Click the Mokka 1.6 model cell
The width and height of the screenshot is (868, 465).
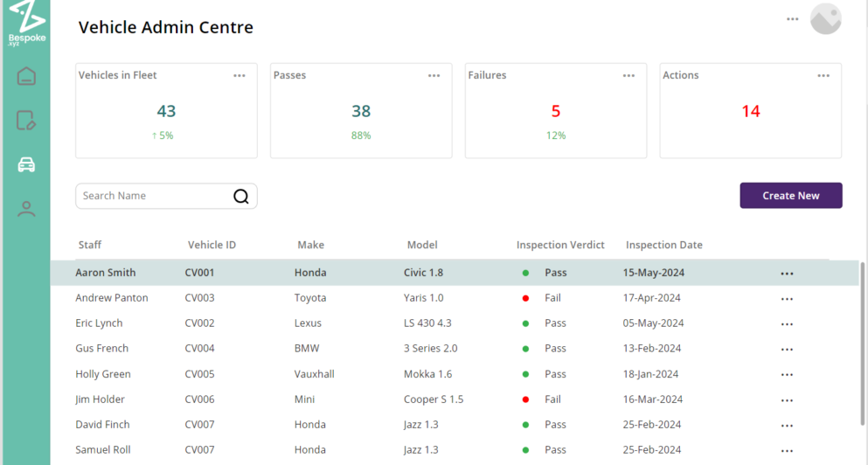(428, 374)
